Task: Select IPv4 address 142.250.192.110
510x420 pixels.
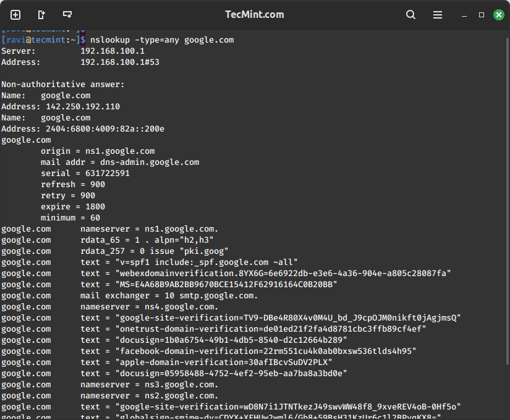Action: tap(83, 107)
